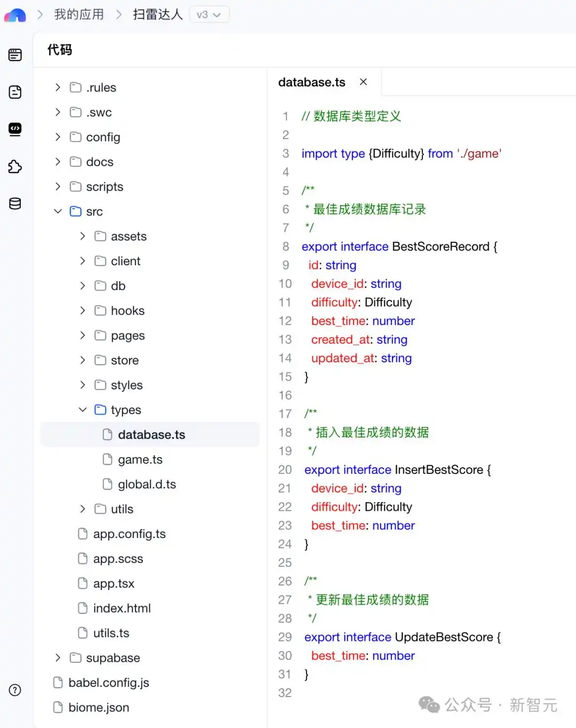
Task: Open the plugins puzzle-piece icon
Action: pos(15,167)
